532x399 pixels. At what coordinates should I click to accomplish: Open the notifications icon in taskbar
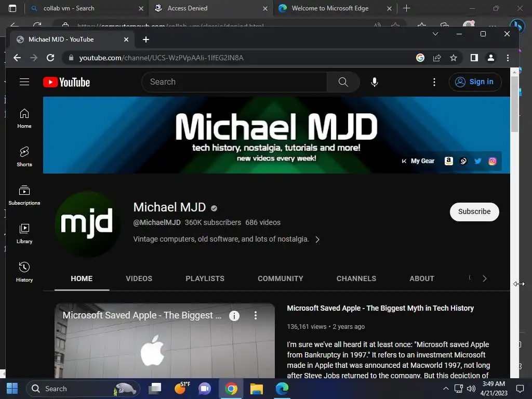pos(520,389)
